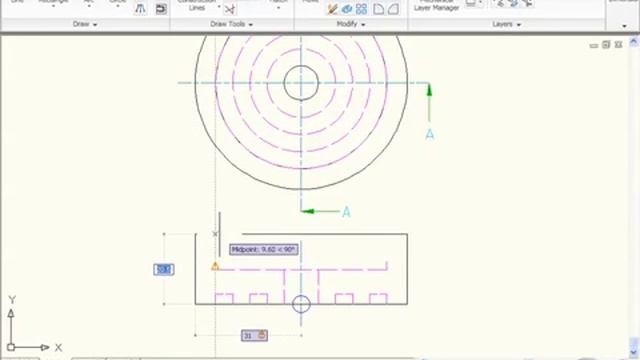The image size is (640, 360).
Task: Click the crossed-lines icon next to Construction Lines
Action: (230, 9)
